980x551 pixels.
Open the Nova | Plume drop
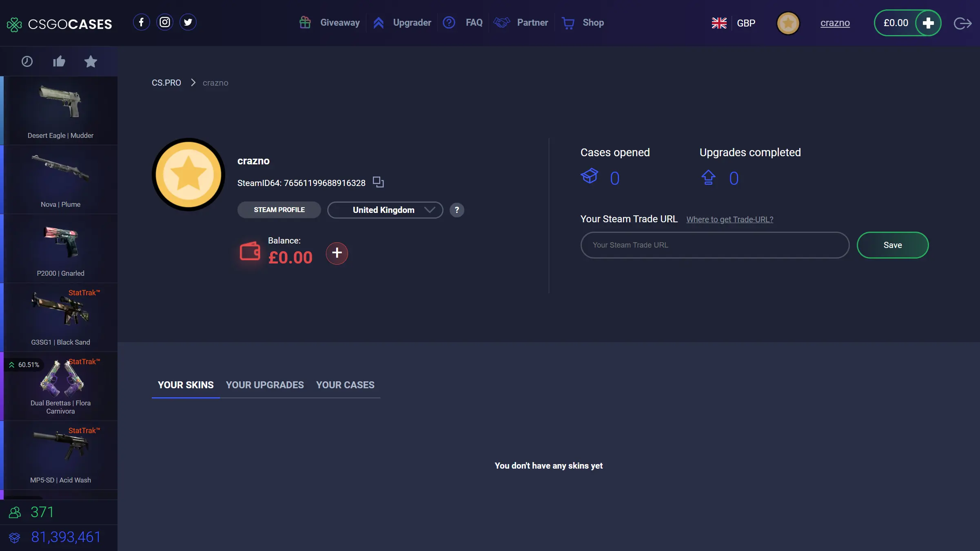[60, 179]
